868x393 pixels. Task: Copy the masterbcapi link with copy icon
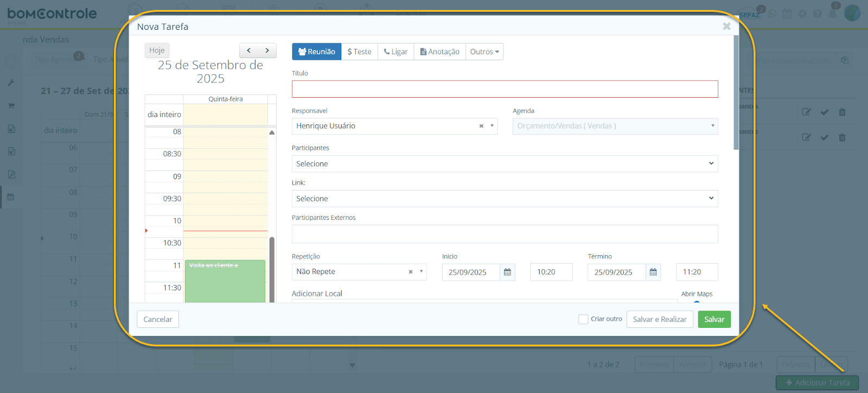point(845,60)
